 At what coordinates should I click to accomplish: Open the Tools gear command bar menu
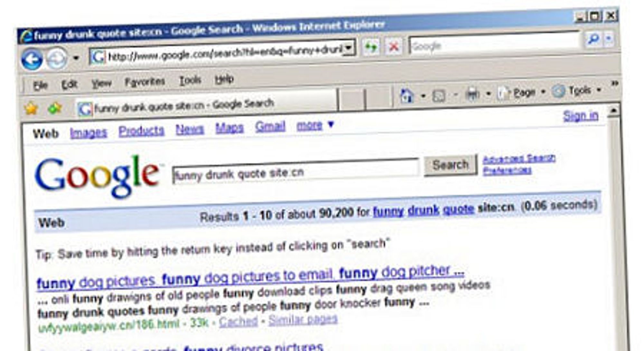tap(576, 91)
